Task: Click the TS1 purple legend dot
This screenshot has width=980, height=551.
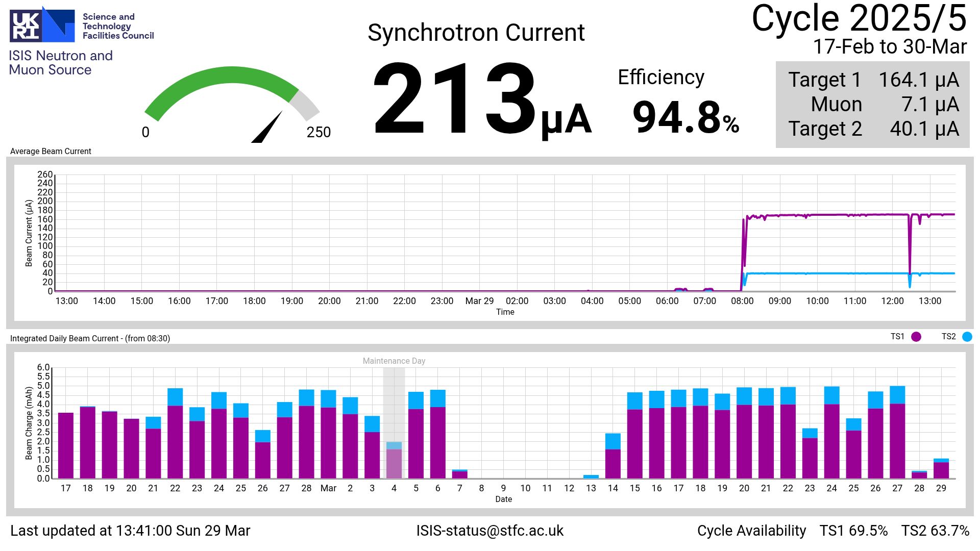Action: tap(916, 337)
